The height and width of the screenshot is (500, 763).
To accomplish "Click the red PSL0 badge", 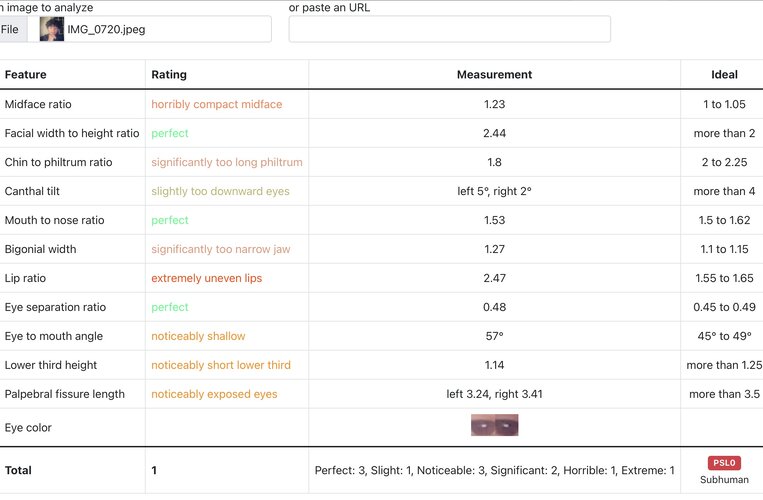I will pos(724,463).
